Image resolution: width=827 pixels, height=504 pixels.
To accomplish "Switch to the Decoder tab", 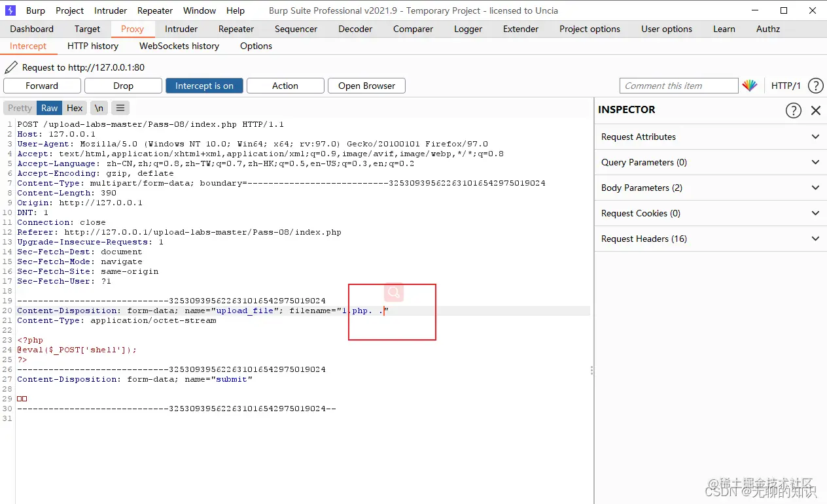I will [355, 29].
